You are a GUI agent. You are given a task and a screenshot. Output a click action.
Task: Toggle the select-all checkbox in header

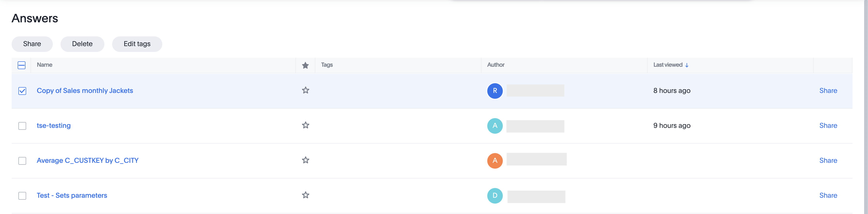tap(22, 65)
